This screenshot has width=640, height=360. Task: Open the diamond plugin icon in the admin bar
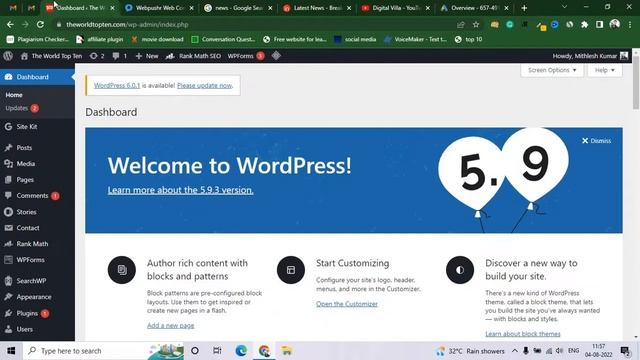coord(276,56)
